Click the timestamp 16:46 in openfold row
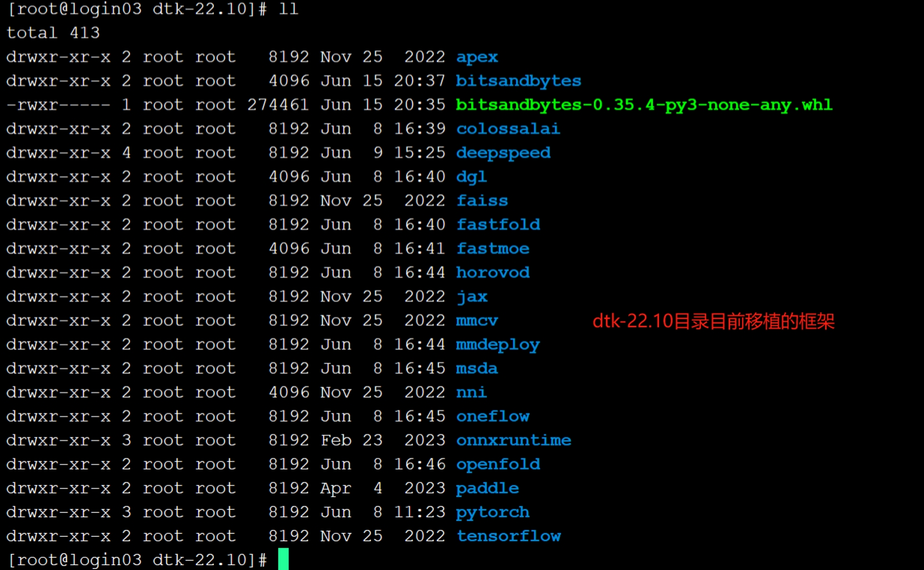 (420, 465)
